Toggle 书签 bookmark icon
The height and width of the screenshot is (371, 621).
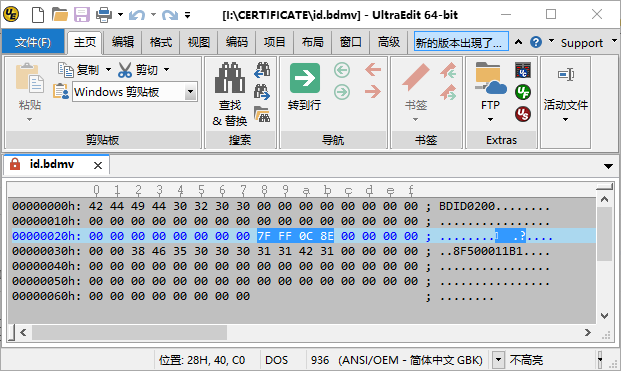click(x=416, y=77)
